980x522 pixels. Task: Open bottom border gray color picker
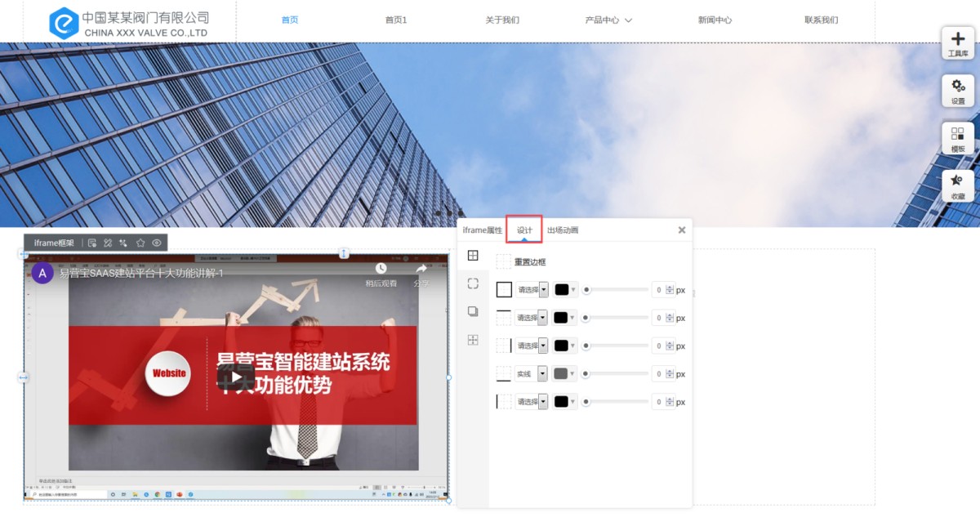(565, 373)
